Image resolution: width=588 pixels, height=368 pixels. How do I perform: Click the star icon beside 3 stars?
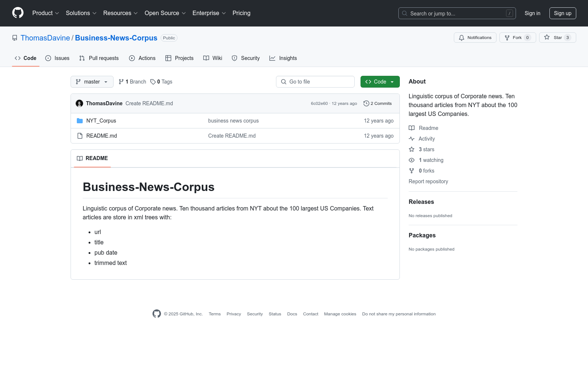point(412,149)
